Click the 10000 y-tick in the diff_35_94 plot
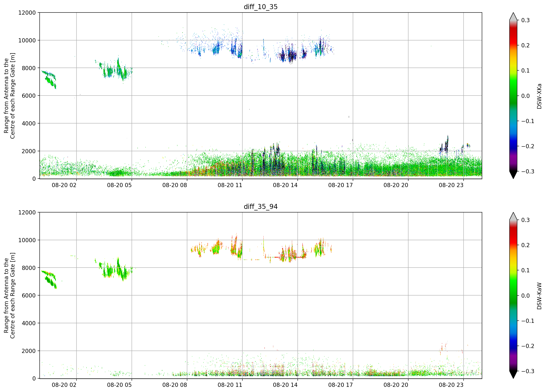This screenshot has width=546, height=392. click(27, 240)
